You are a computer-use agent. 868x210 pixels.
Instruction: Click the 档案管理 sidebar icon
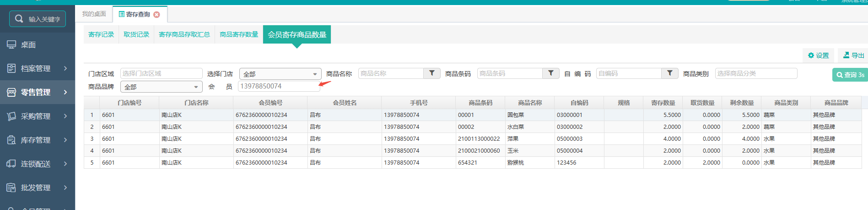pos(11,68)
